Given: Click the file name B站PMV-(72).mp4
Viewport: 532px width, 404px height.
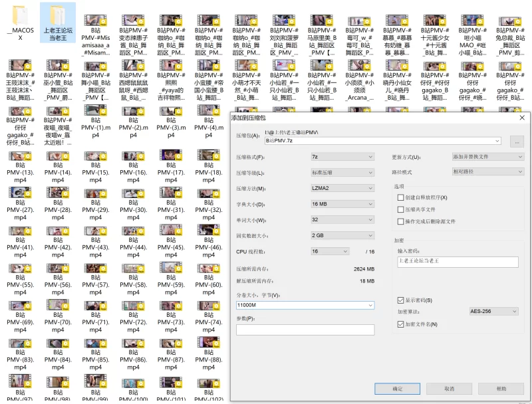Looking at the screenshot, I should (133, 322).
